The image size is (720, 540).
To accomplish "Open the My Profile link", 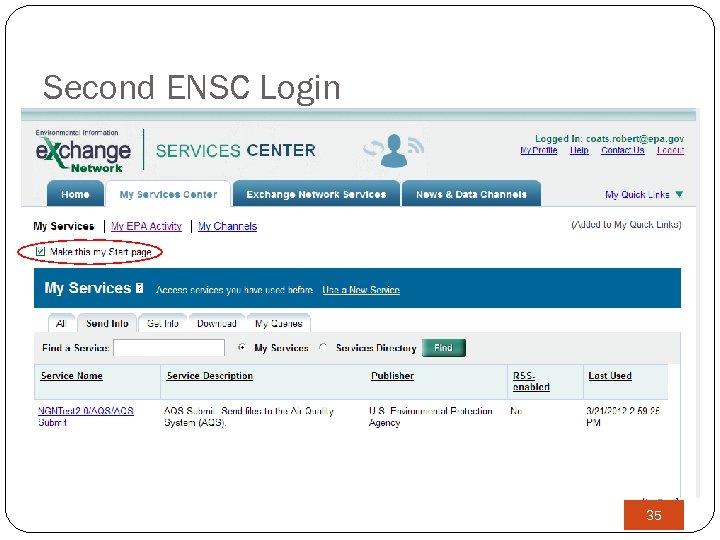I will tap(539, 150).
